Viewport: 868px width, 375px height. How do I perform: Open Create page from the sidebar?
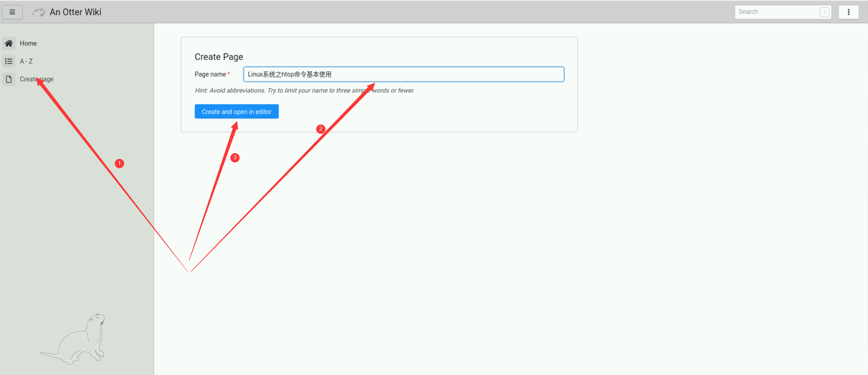pyautogui.click(x=36, y=79)
